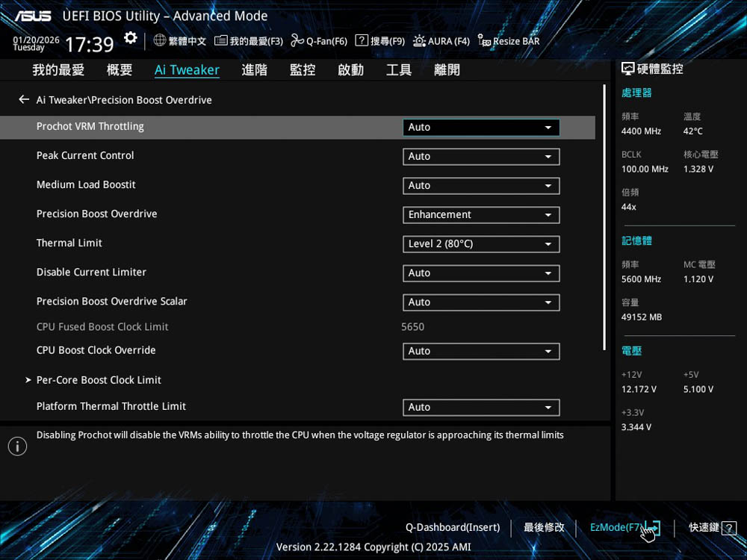Click the info icon in help panel
This screenshot has width=747, height=560.
17,447
